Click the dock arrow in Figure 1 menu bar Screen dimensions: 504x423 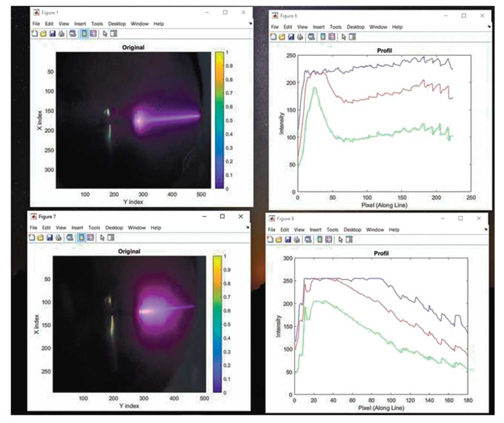[x=250, y=23]
